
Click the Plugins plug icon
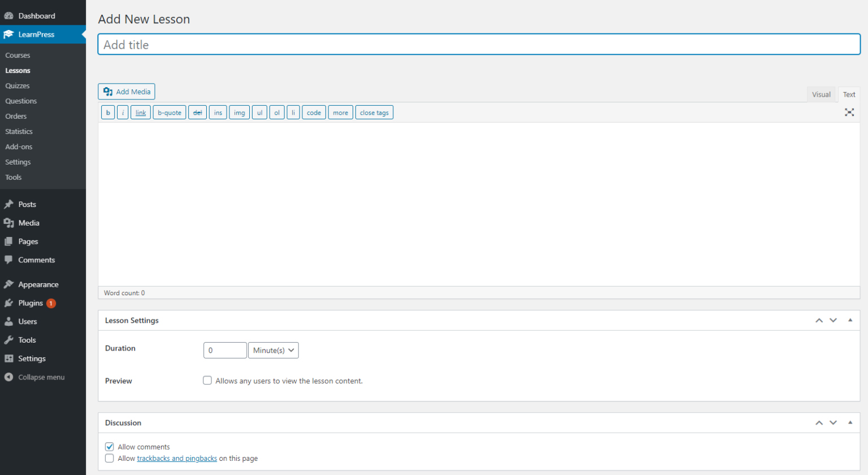pyautogui.click(x=8, y=303)
